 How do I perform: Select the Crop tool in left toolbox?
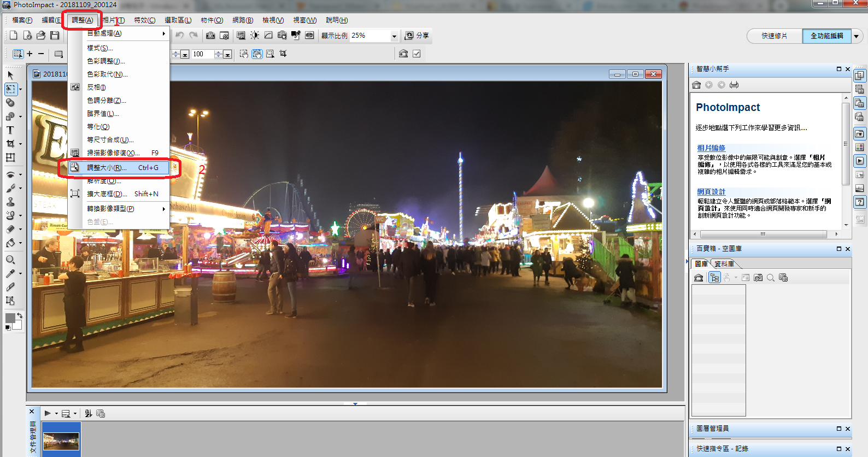pos(10,144)
